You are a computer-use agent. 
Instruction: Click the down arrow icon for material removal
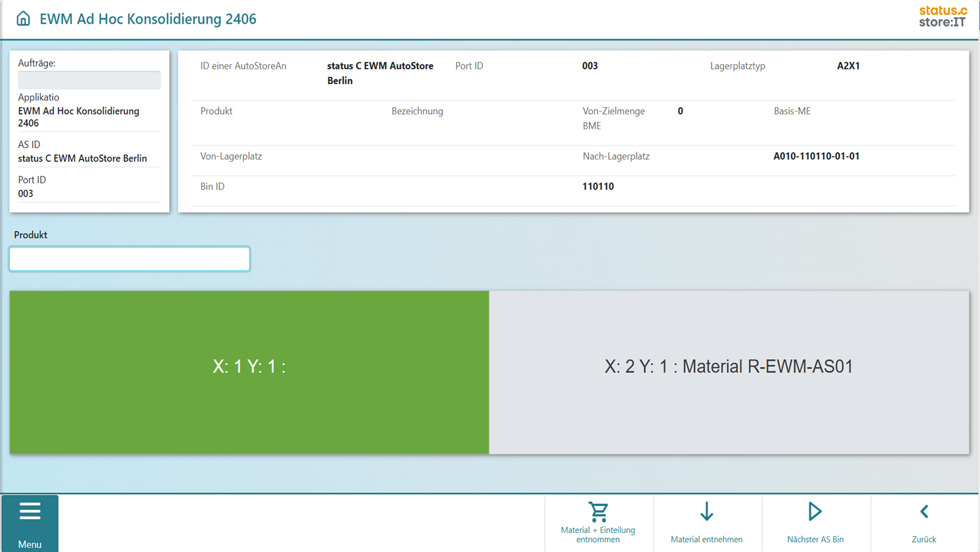click(706, 512)
